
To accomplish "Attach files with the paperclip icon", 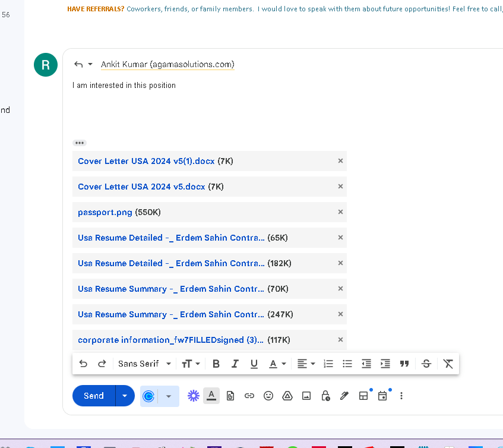I will (x=230, y=396).
